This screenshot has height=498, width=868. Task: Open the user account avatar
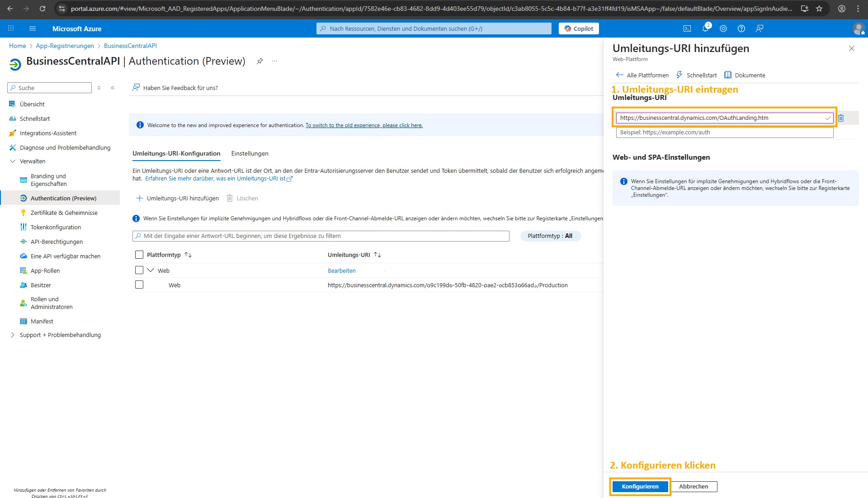[x=859, y=28]
